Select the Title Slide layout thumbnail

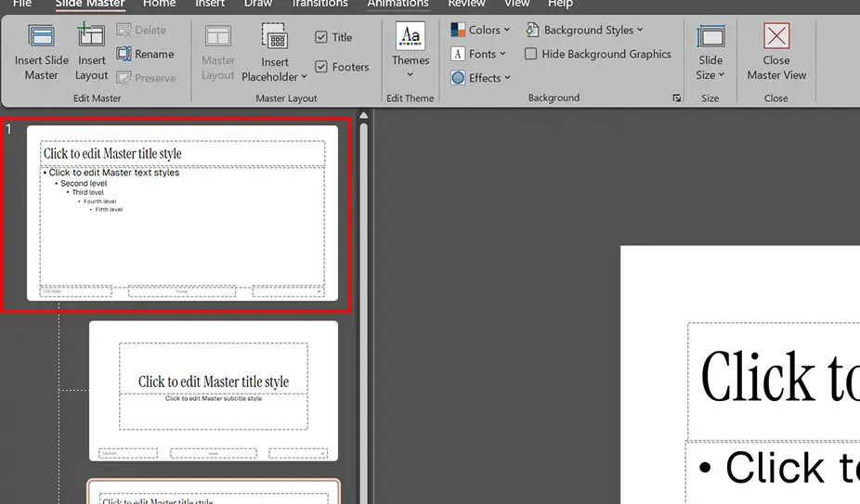click(214, 391)
